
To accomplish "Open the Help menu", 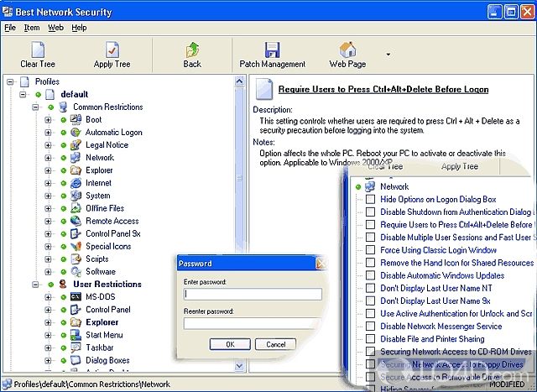I will click(79, 28).
